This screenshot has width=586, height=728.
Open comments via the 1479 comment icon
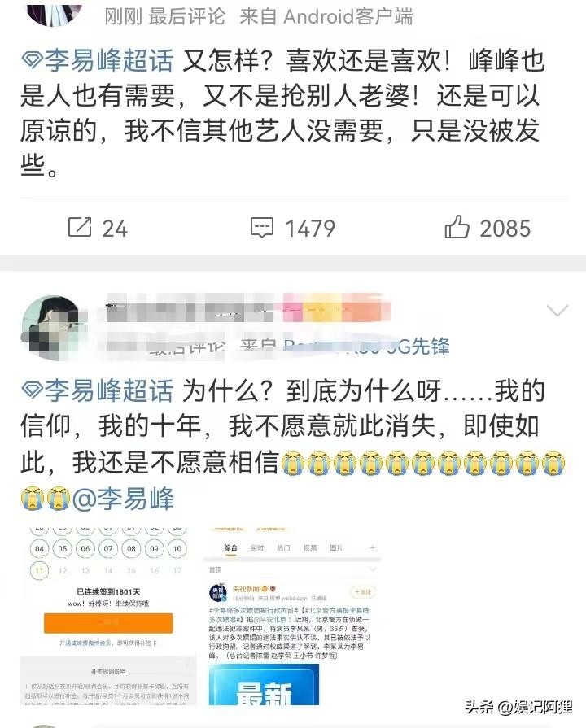pyautogui.click(x=261, y=228)
